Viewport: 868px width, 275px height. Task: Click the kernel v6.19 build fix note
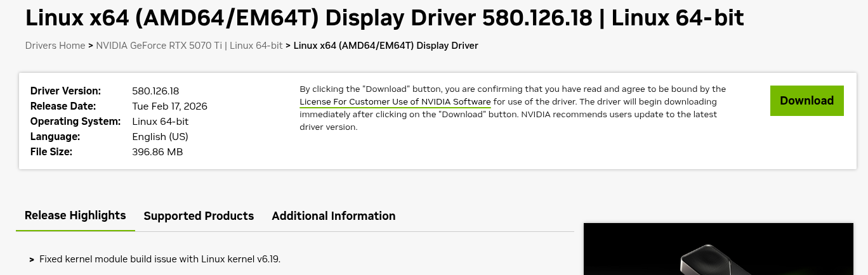[x=159, y=259]
